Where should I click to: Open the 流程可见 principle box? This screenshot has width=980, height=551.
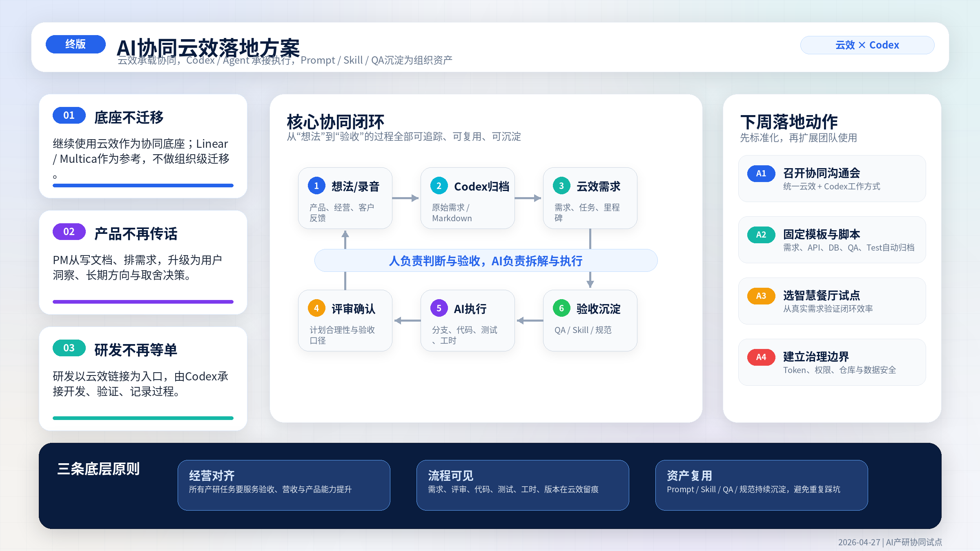point(523,485)
